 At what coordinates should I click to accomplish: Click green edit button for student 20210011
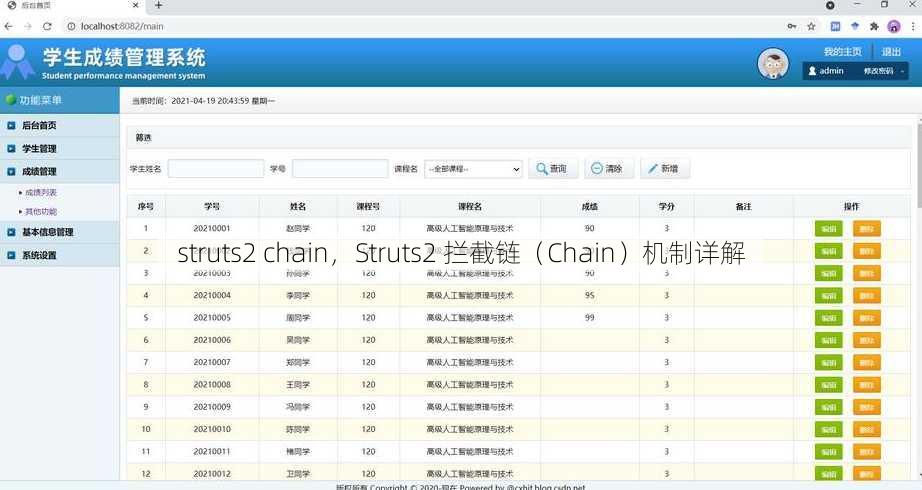coord(829,452)
